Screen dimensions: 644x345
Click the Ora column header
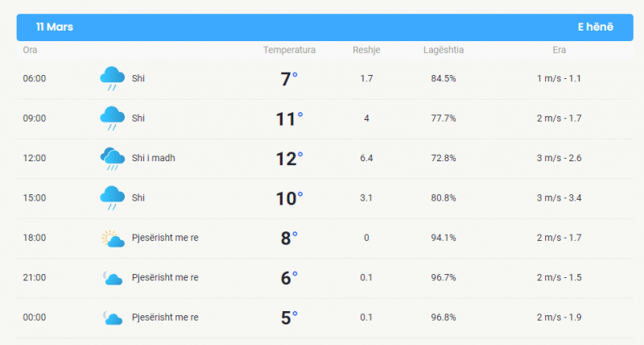point(30,50)
